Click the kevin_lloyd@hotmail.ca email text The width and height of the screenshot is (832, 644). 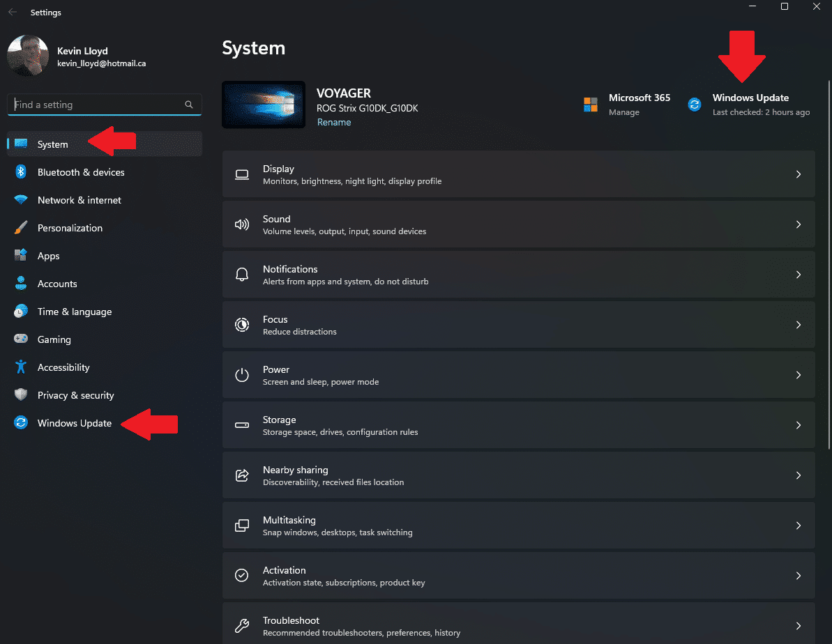(x=101, y=63)
